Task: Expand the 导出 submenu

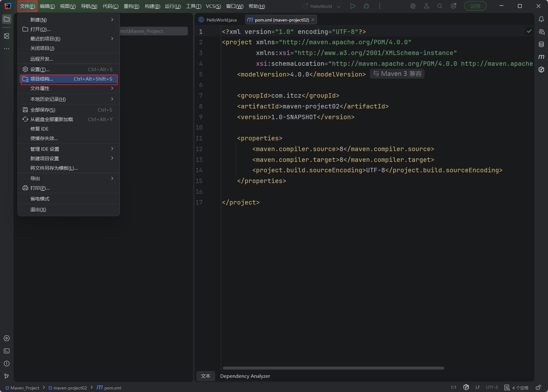Action: tap(68, 179)
